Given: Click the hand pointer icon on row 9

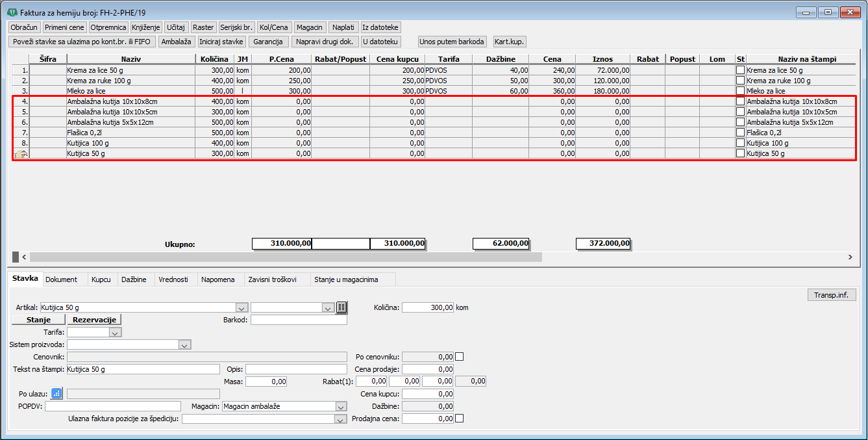Looking at the screenshot, I should tap(21, 154).
